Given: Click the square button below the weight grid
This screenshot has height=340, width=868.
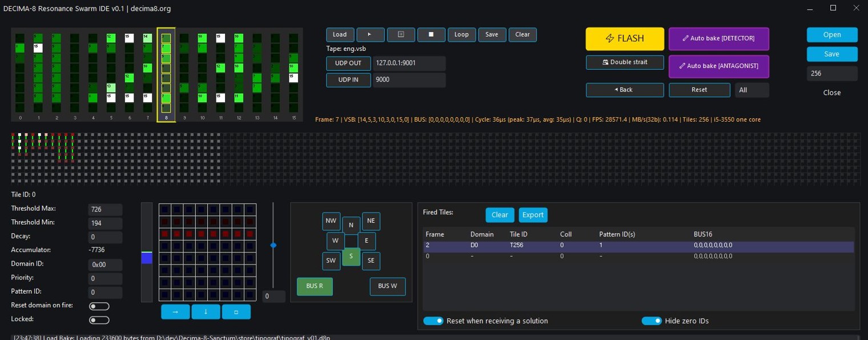Looking at the screenshot, I should pos(236,312).
